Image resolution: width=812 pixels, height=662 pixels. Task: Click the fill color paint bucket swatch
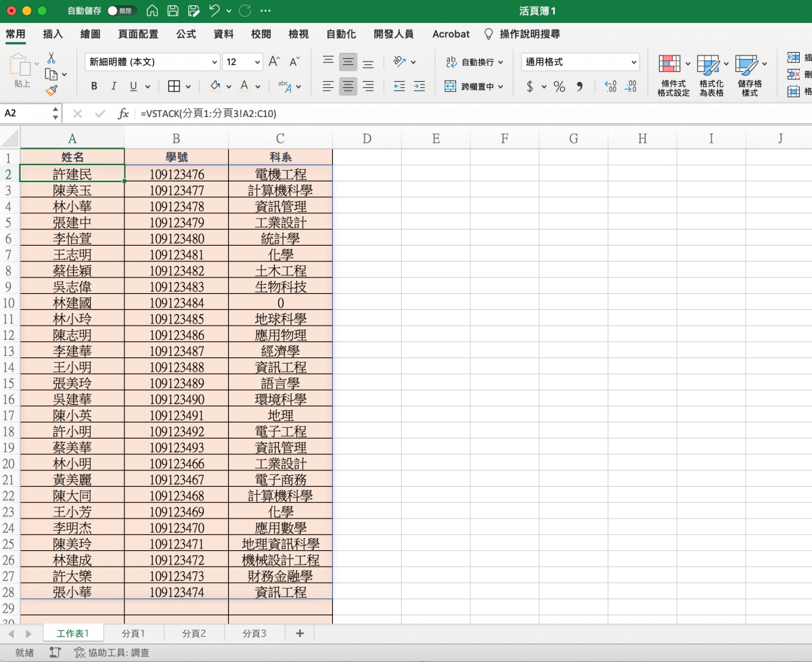tap(215, 86)
